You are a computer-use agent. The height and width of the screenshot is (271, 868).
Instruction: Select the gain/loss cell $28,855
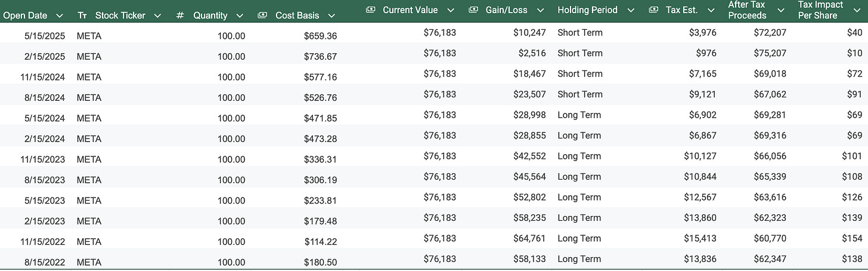pos(529,135)
